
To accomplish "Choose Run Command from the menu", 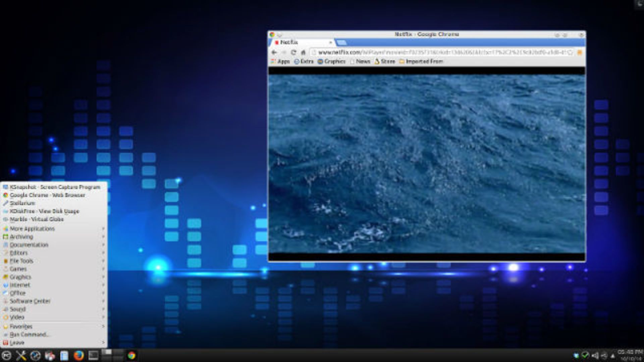I will 29,335.
